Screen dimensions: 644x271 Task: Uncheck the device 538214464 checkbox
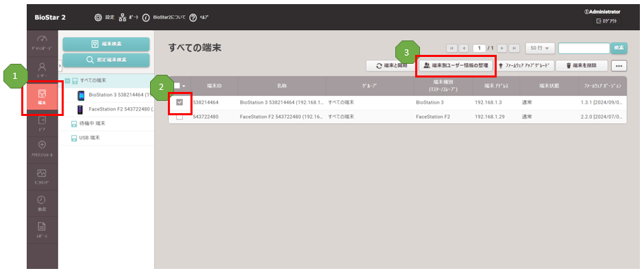coord(179,103)
